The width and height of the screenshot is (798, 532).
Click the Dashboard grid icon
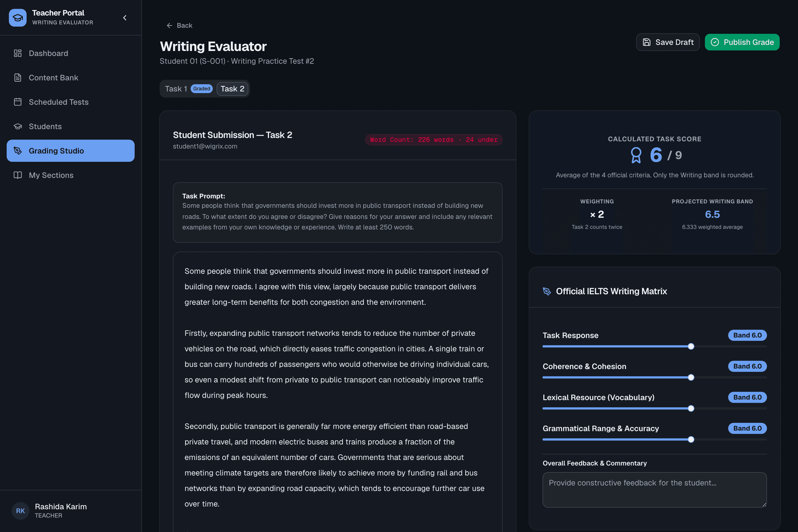click(x=18, y=53)
